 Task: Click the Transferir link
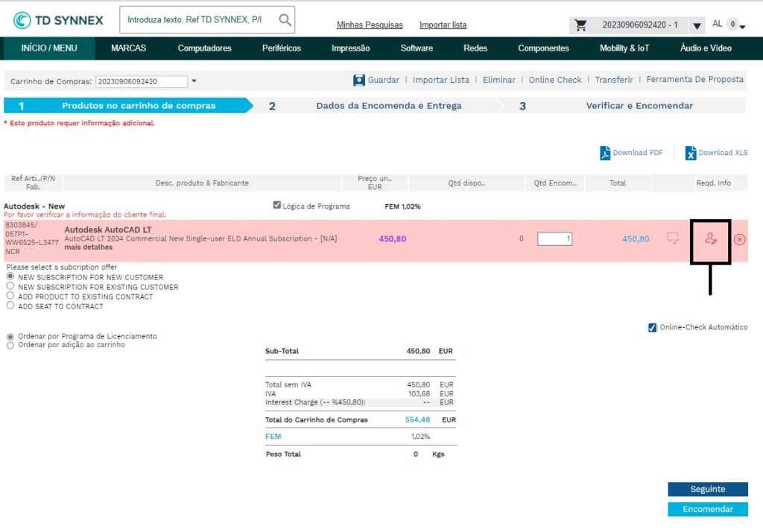tap(614, 80)
